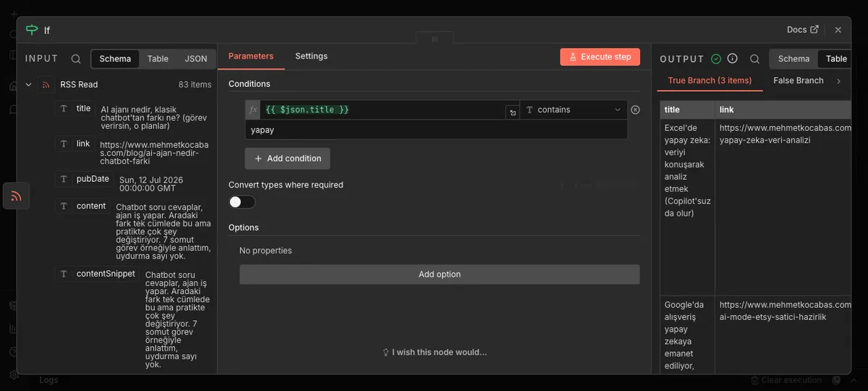The image size is (868, 391).
Task: Open Docs external link
Action: tap(803, 30)
